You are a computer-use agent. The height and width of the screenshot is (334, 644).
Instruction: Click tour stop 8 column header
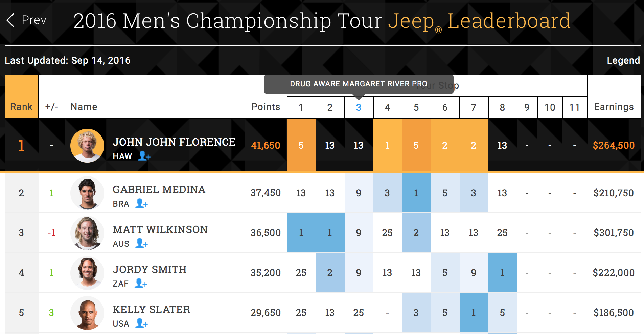[502, 107]
